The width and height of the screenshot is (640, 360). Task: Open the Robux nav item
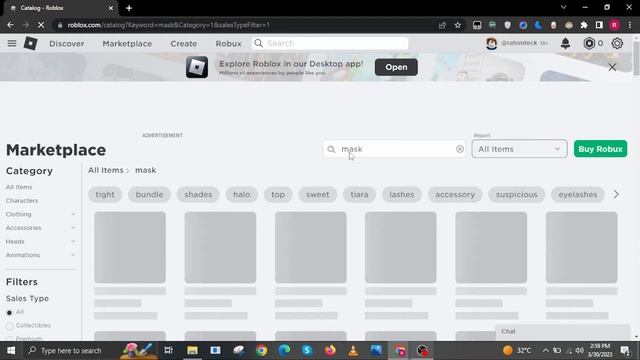tap(229, 43)
